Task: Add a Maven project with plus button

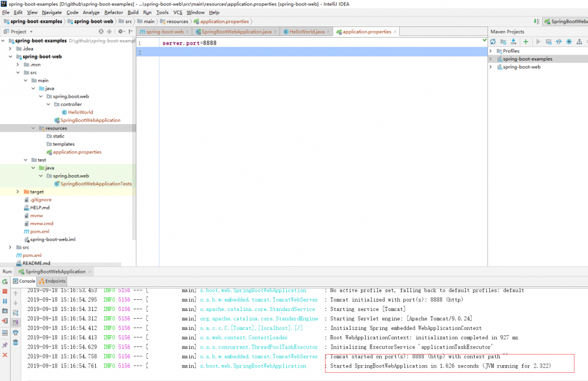Action: click(525, 41)
